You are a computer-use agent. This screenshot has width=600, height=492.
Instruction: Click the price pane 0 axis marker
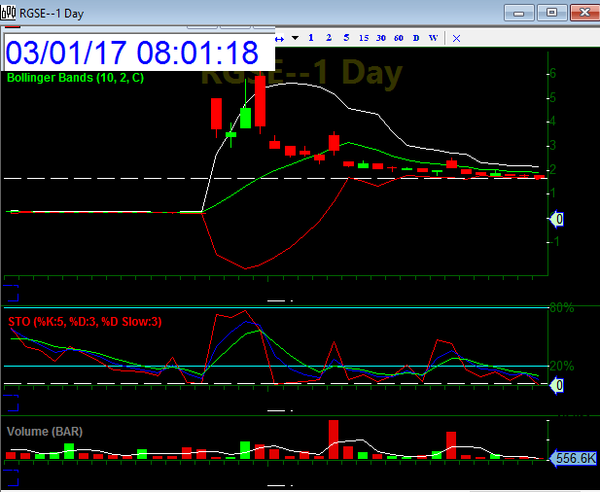point(558,219)
